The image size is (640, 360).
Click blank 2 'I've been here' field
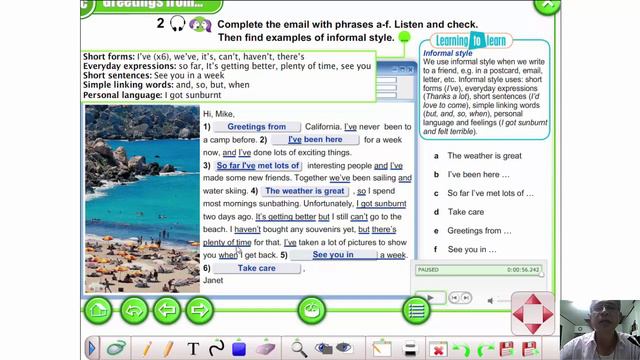coord(315,140)
